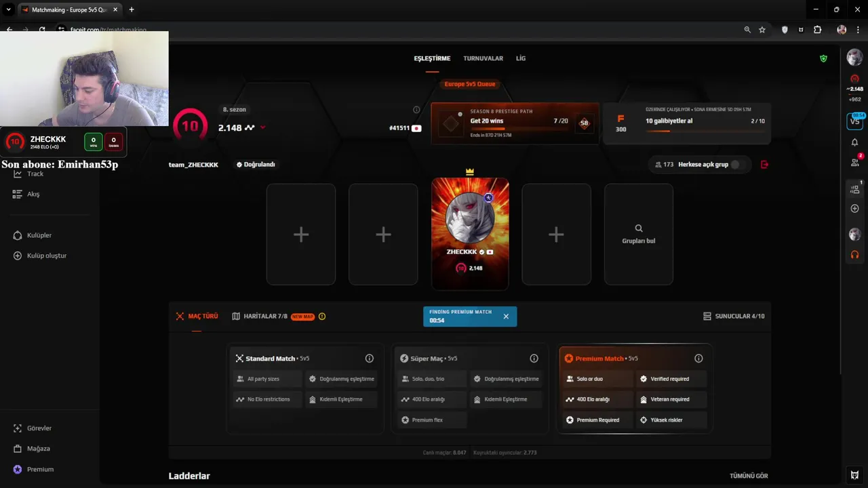This screenshot has height=488, width=868.
Task: Open ZHECKKK player card
Action: [470, 234]
